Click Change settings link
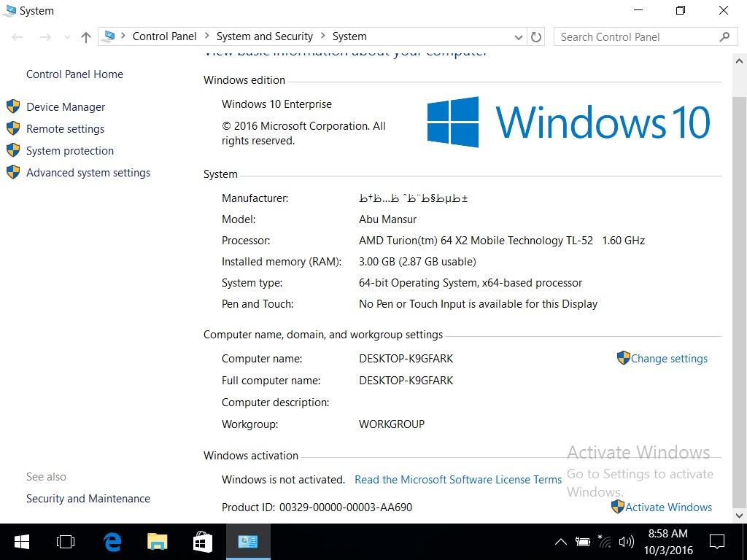This screenshot has width=747, height=560. tap(669, 359)
